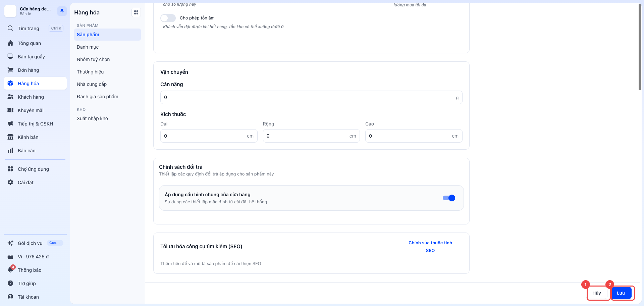Select Đánh giá sản phẩm item
The width and height of the screenshot is (644, 306).
point(107,97)
